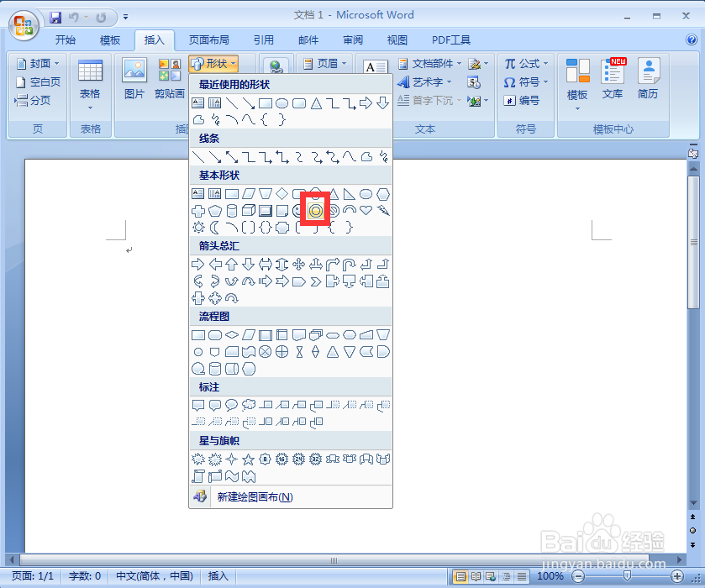Switch to Print Layout view
This screenshot has height=588, width=705.
click(460, 576)
